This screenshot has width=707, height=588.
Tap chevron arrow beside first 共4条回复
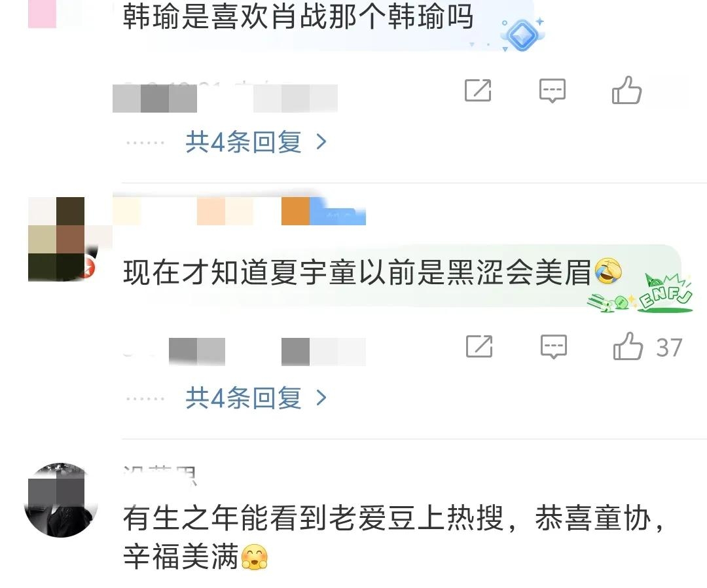[x=321, y=142]
